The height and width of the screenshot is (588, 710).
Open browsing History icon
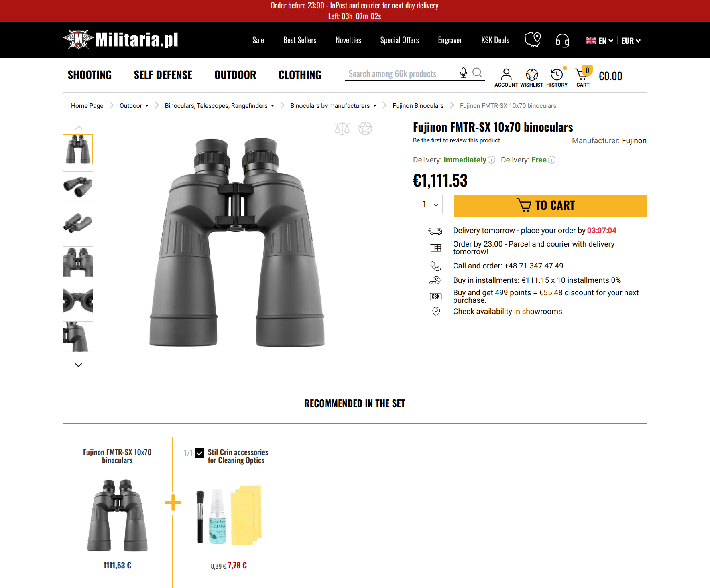point(557,77)
